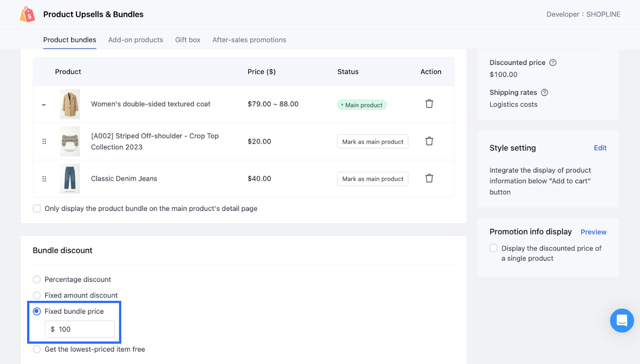Click Edit link in Style setting
Screen dimensions: 640x364
click(x=600, y=148)
